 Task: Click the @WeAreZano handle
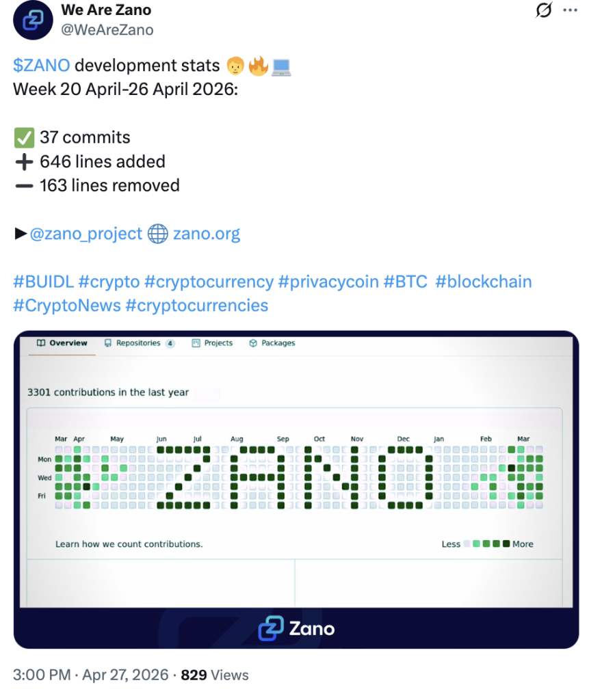107,29
